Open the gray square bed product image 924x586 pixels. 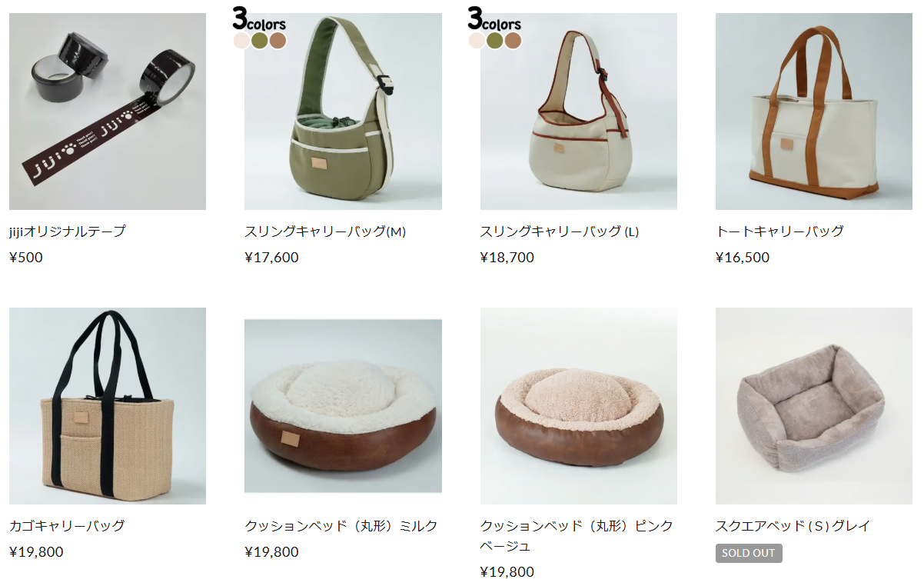(814, 406)
